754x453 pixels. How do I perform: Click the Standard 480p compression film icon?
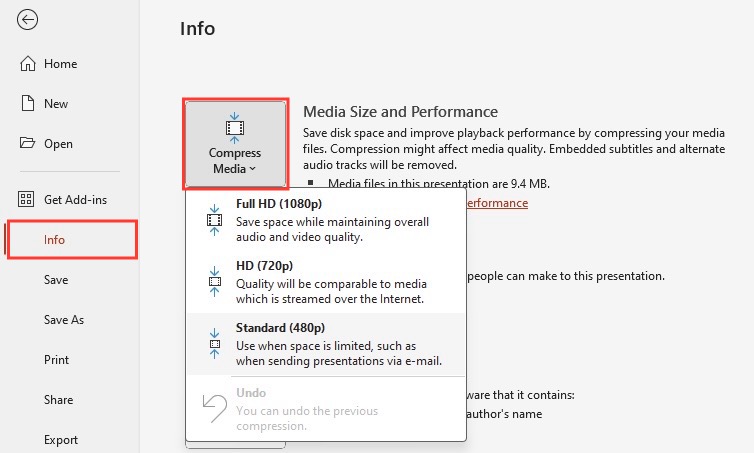click(x=214, y=344)
